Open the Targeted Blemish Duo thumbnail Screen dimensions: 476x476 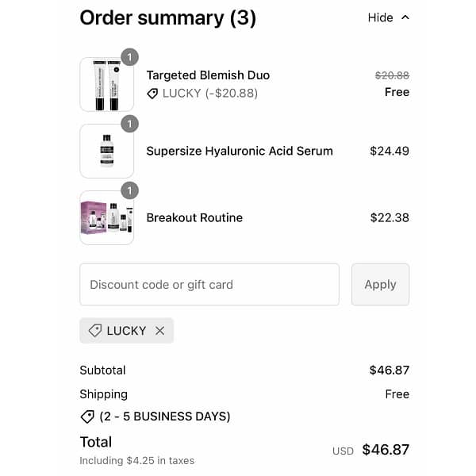[106, 85]
